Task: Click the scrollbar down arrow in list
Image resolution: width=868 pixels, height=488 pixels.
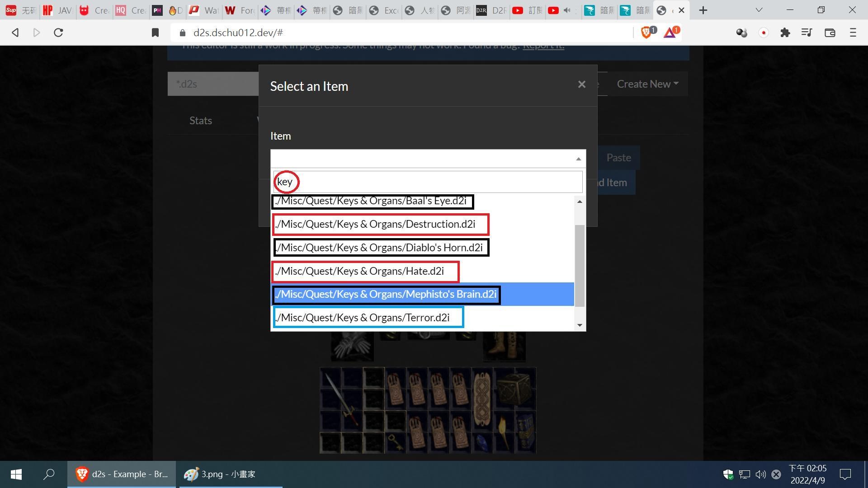Action: 580,325
